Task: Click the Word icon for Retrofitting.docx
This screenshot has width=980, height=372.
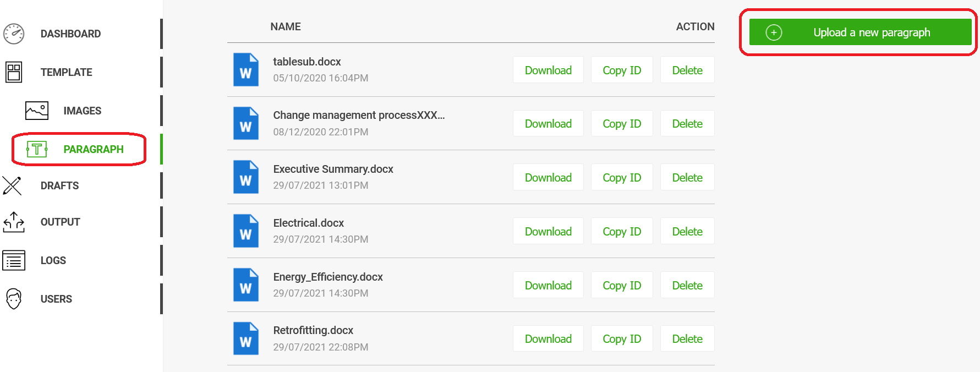Action: (x=245, y=338)
